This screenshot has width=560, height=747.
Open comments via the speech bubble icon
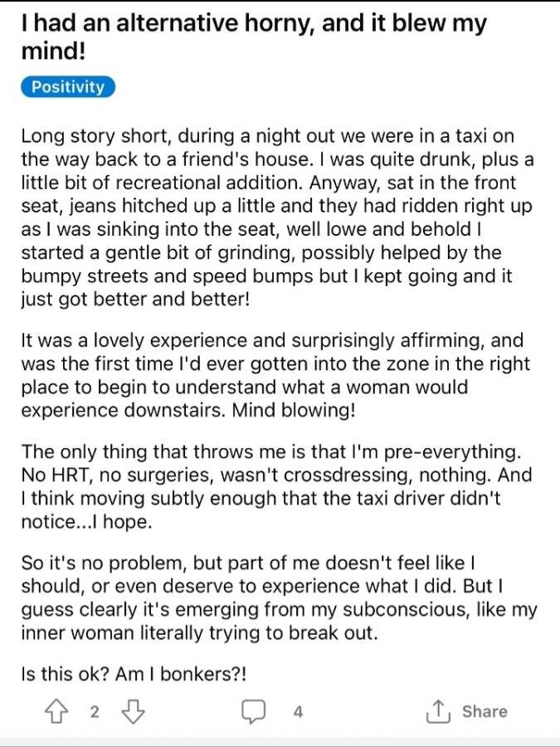tap(253, 712)
